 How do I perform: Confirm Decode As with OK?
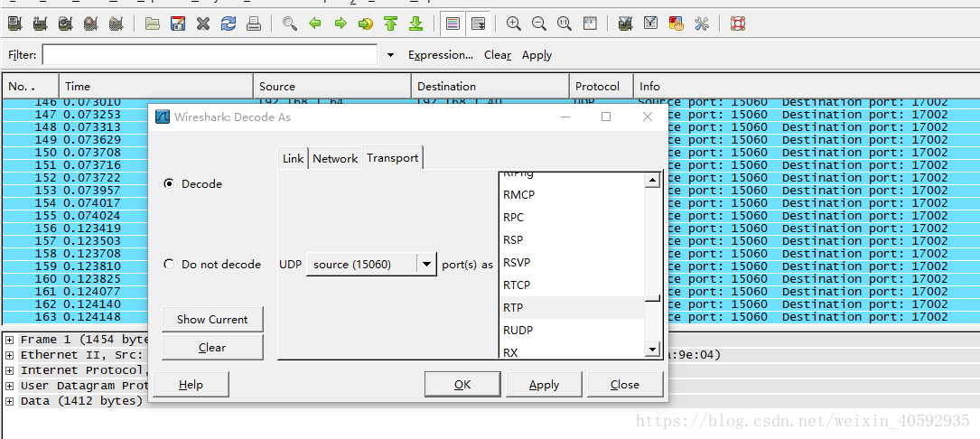click(462, 385)
